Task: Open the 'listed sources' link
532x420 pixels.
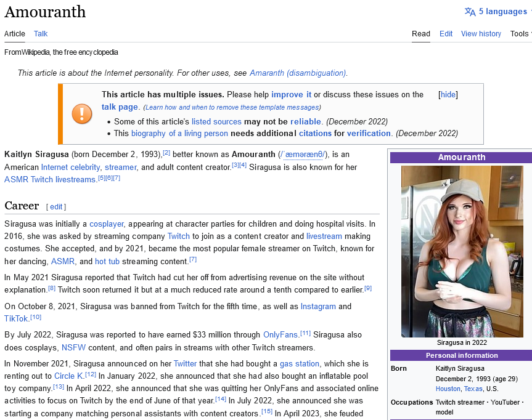Action: [x=216, y=122]
